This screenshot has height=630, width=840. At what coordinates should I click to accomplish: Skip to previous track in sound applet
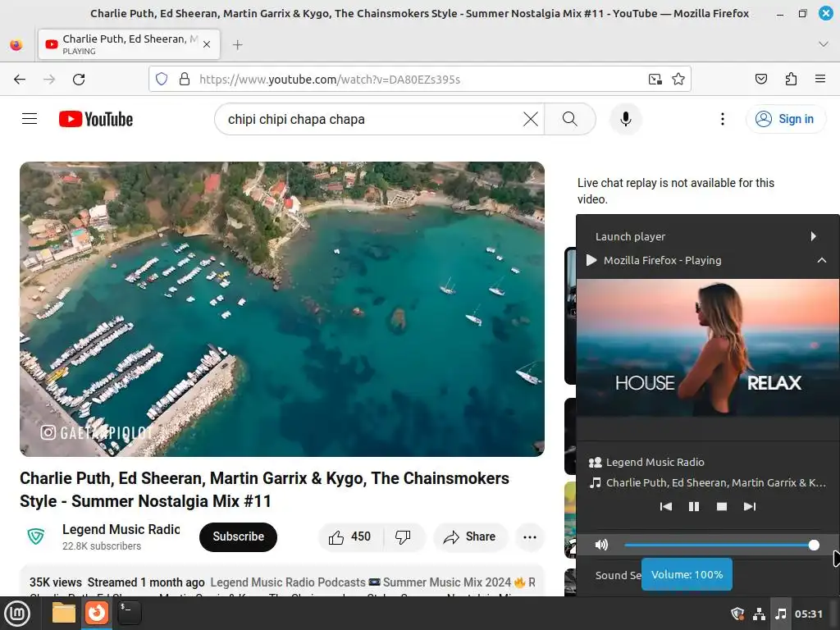click(x=666, y=506)
